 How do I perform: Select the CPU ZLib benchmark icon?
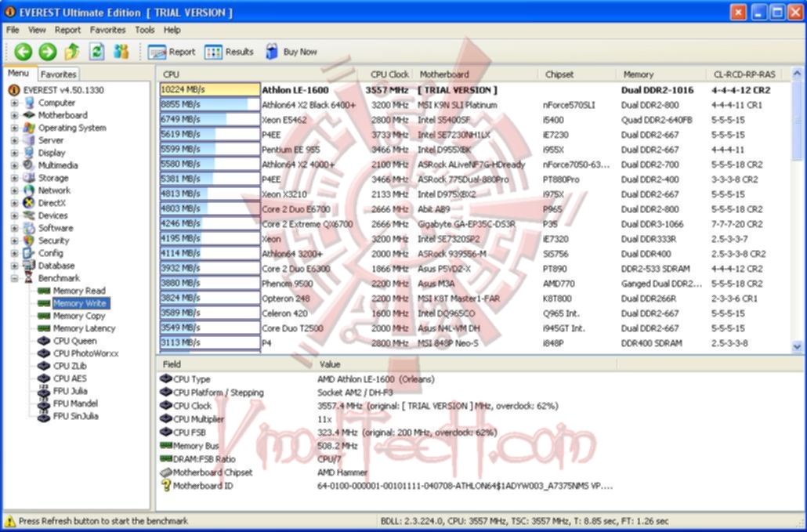point(44,366)
